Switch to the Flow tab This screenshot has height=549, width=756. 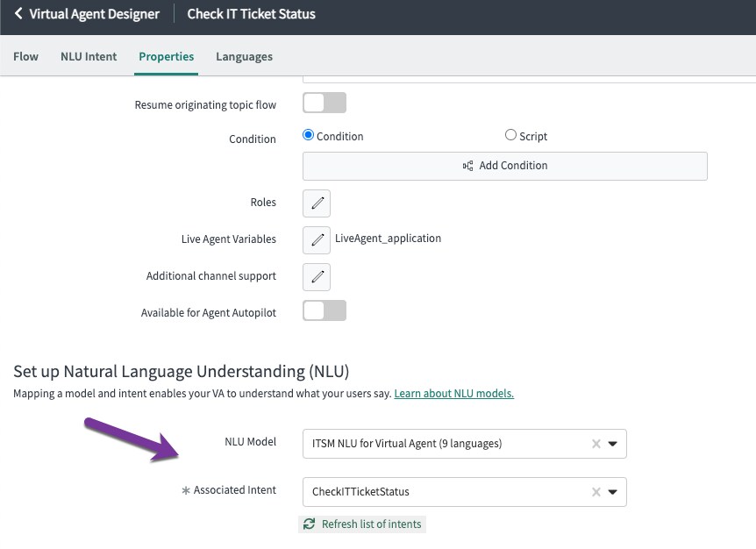pyautogui.click(x=25, y=56)
